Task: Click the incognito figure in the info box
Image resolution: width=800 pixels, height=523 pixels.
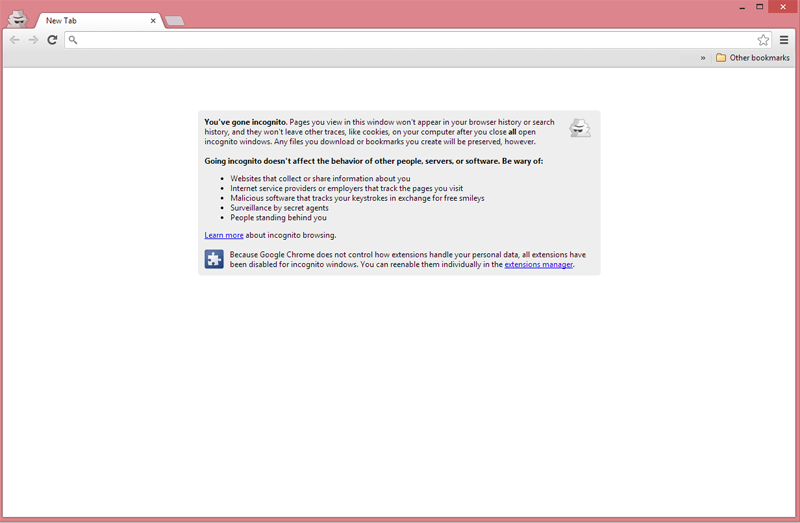Action: tap(580, 128)
